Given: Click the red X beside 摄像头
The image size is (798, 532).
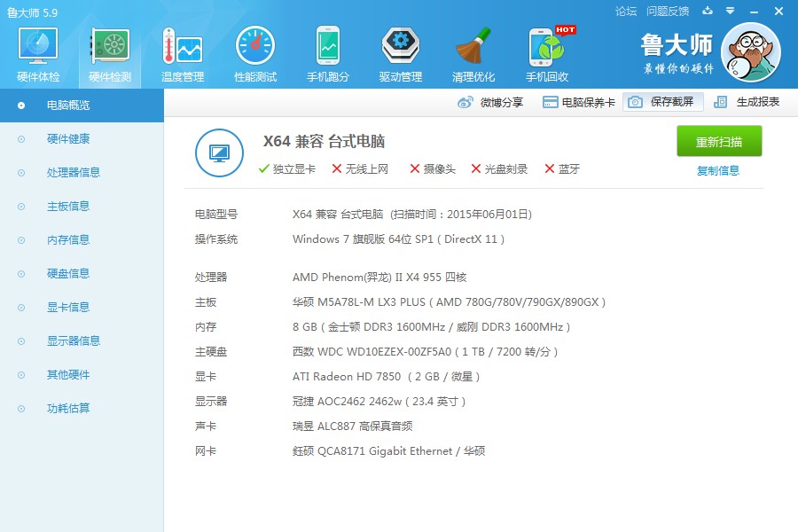Looking at the screenshot, I should [415, 168].
